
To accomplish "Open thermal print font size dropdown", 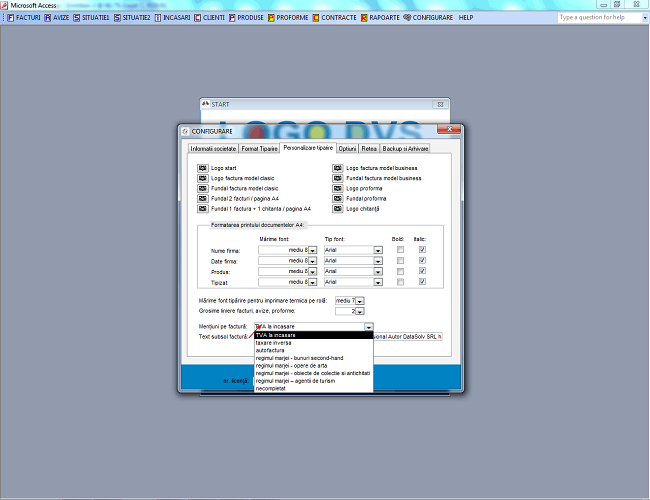I will [360, 301].
